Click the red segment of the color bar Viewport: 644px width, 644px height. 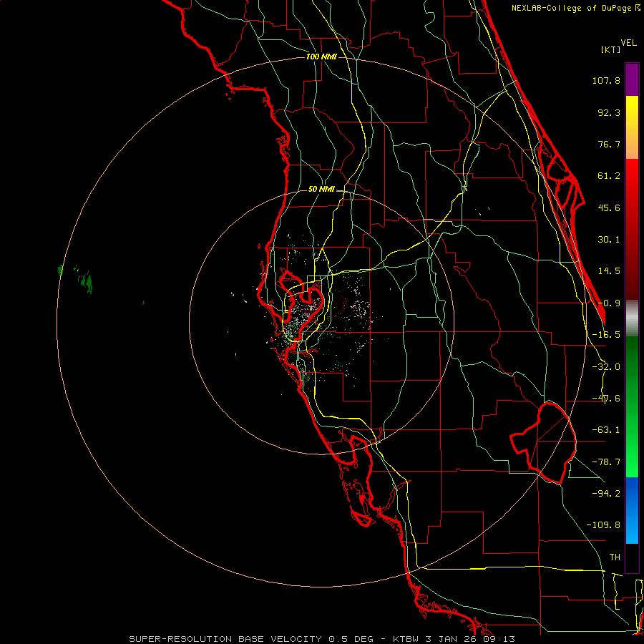pos(632,229)
